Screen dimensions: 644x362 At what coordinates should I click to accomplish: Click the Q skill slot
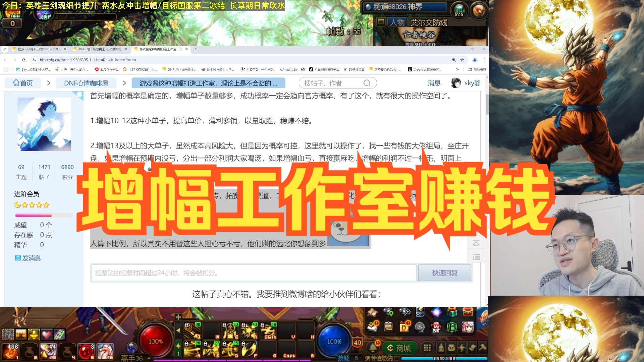[x=193, y=330]
